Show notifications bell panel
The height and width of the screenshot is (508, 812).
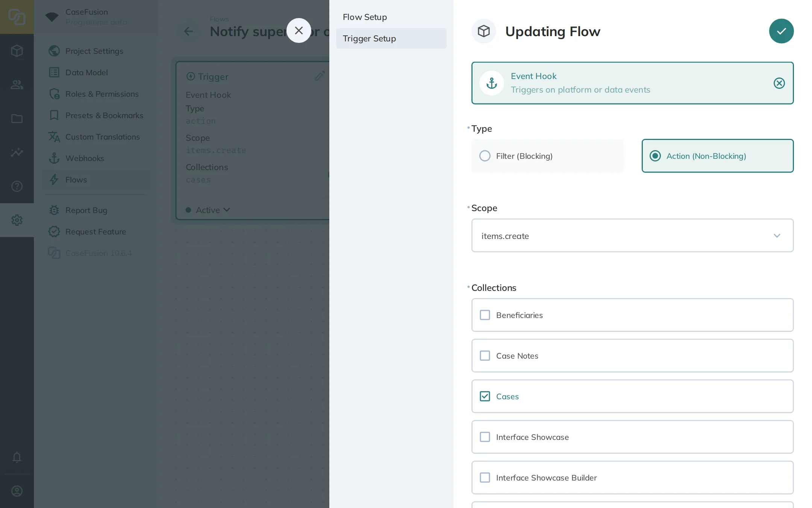click(x=17, y=457)
